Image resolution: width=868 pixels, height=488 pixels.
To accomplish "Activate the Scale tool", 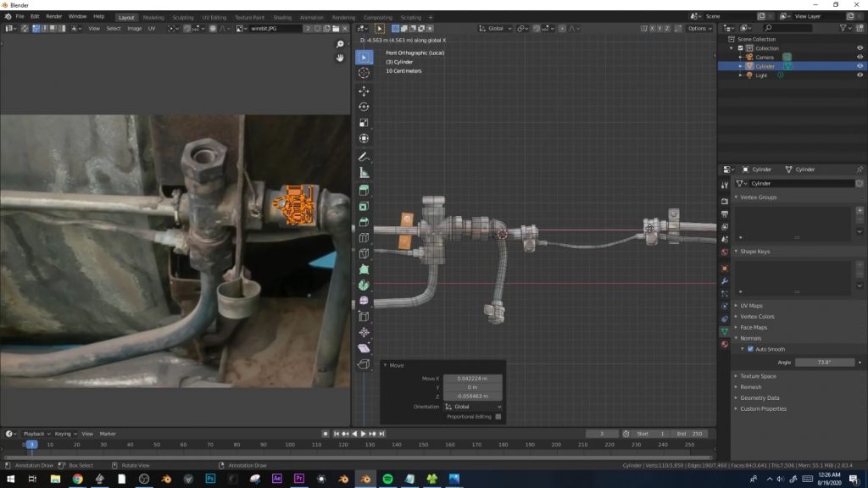I will tap(364, 122).
